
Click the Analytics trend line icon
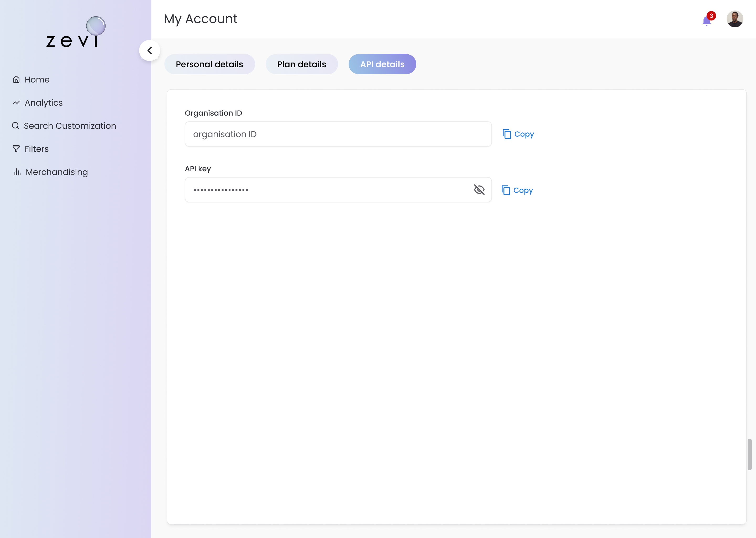click(x=16, y=103)
